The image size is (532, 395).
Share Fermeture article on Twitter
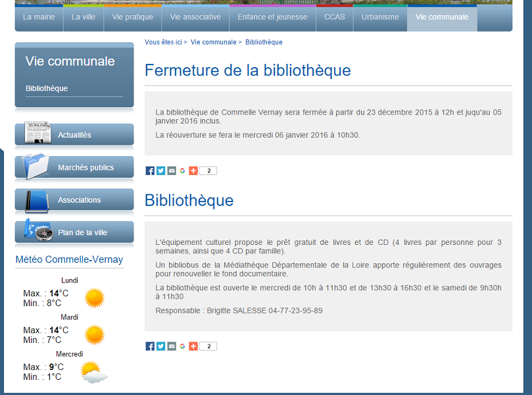(x=161, y=171)
